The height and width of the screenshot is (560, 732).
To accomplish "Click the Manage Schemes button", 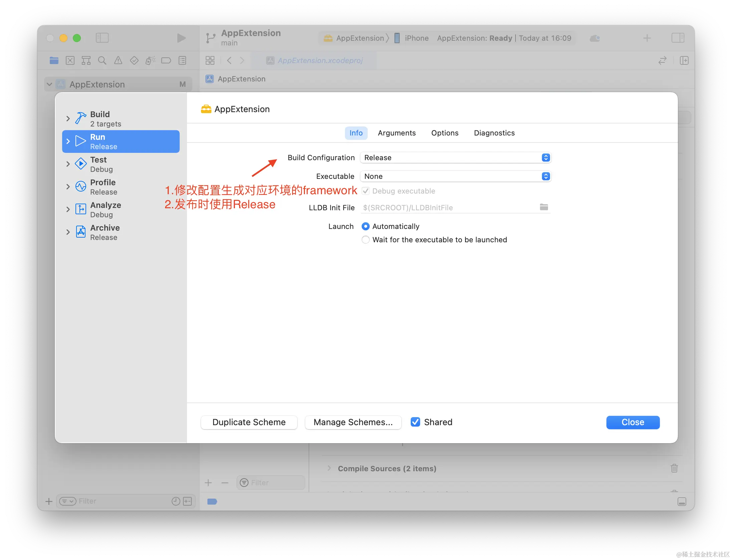I will point(353,422).
